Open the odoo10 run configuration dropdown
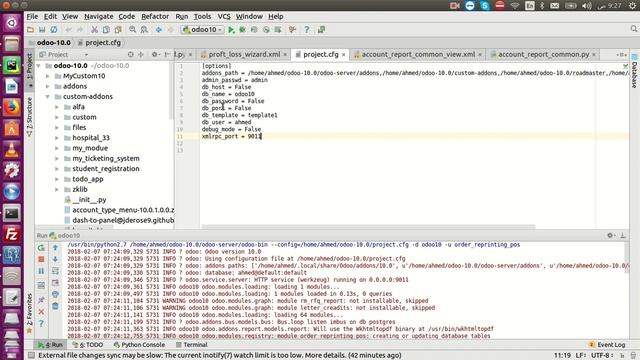The height and width of the screenshot is (360, 640). pos(202,29)
